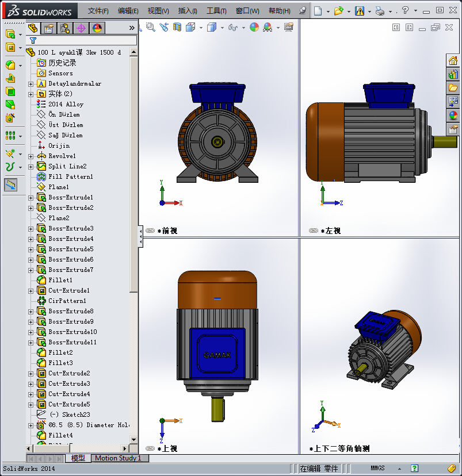
Task: Open the FeatureManager design tree tab
Action: (33, 28)
